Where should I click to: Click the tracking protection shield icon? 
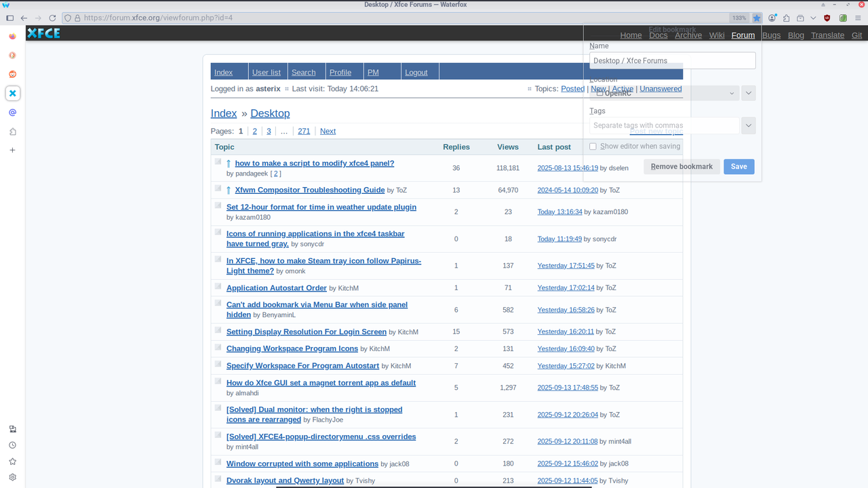click(67, 18)
